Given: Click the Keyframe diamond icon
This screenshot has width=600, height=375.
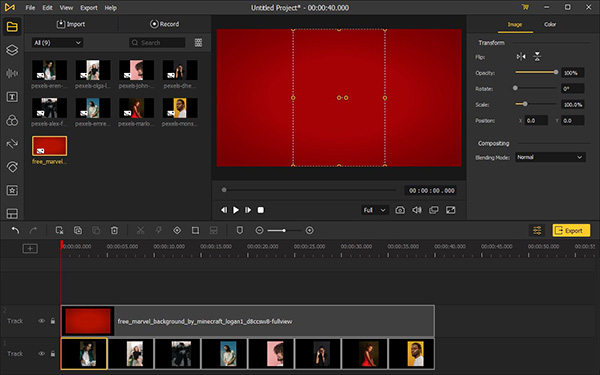Looking at the screenshot, I should (177, 230).
